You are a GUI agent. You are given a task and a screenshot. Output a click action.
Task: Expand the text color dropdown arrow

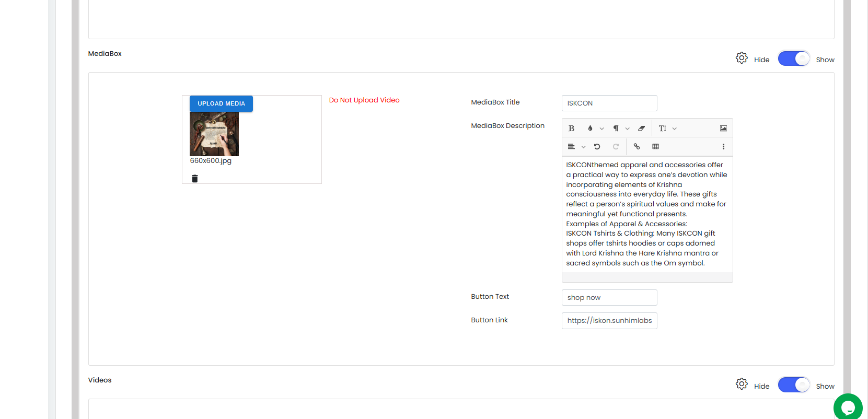(601, 129)
